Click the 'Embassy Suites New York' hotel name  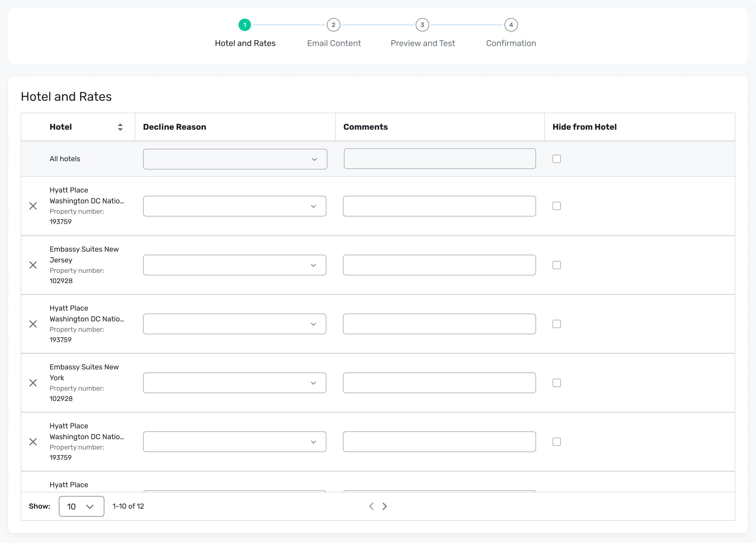coord(84,372)
